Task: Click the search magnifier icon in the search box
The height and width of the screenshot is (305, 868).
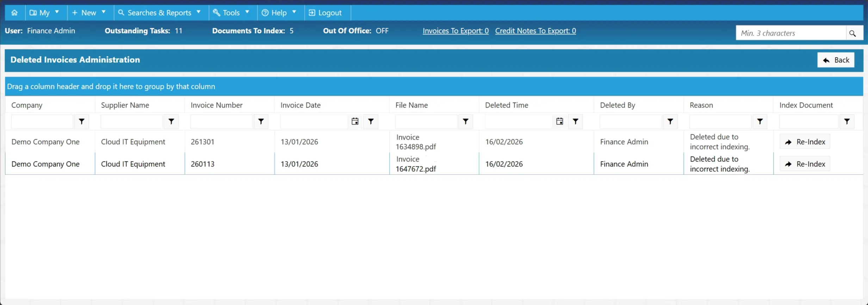Action: pos(852,33)
